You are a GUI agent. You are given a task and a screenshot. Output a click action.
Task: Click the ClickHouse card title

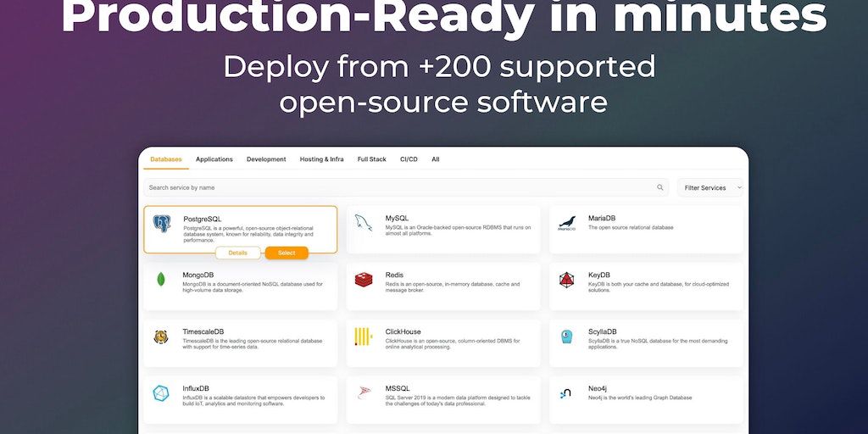tap(403, 332)
